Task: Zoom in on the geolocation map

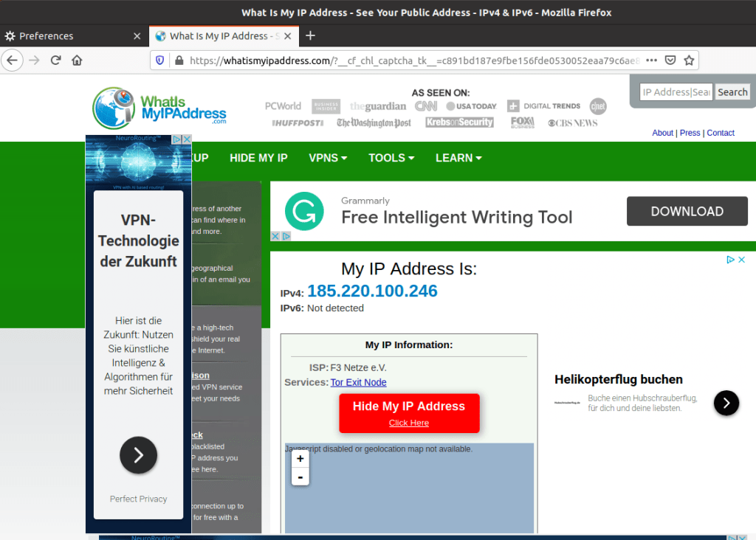Action: 300,459
